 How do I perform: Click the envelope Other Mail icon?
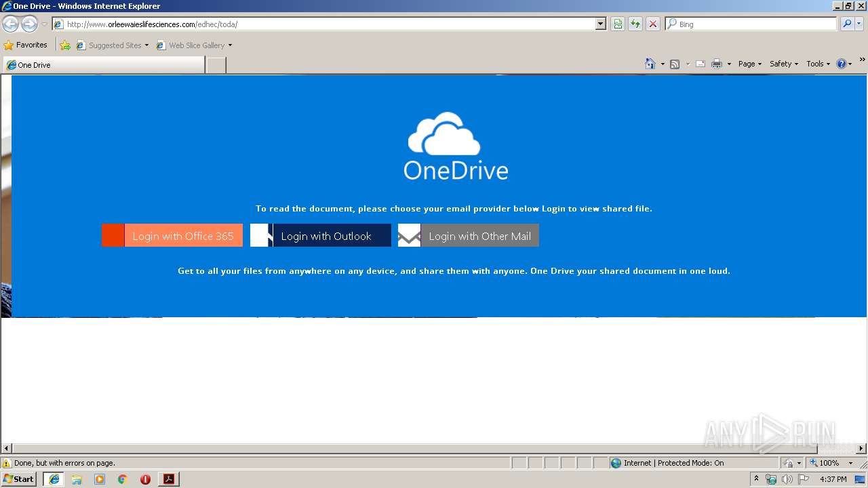click(410, 236)
